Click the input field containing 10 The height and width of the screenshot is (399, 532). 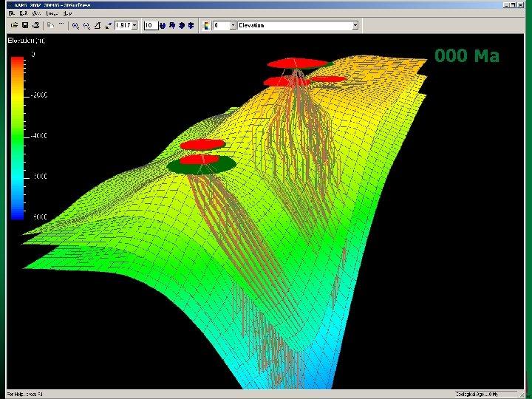tap(150, 25)
